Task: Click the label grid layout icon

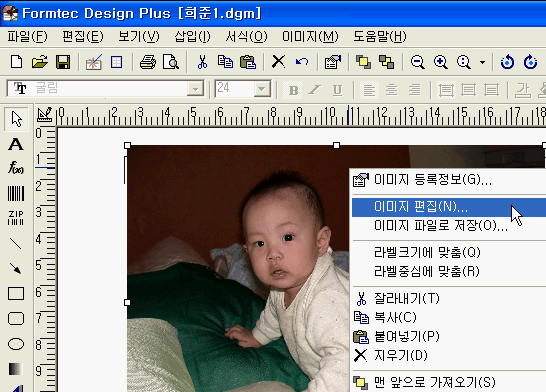Action: pyautogui.click(x=116, y=62)
